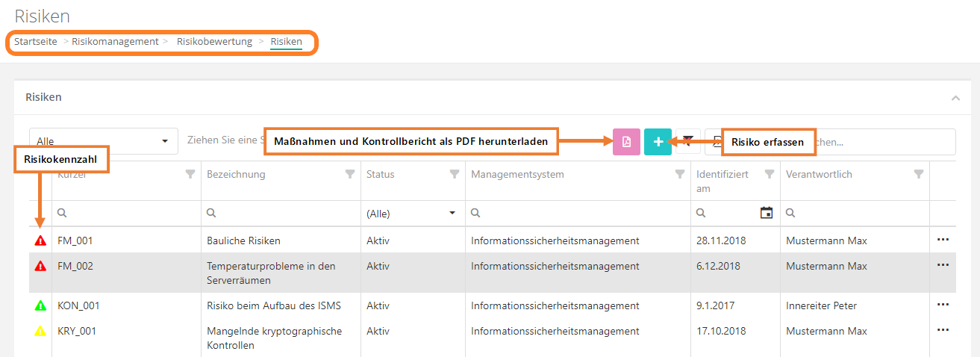Click the filter icon in Bezeichnung column header
The image size is (980, 357).
point(349,174)
